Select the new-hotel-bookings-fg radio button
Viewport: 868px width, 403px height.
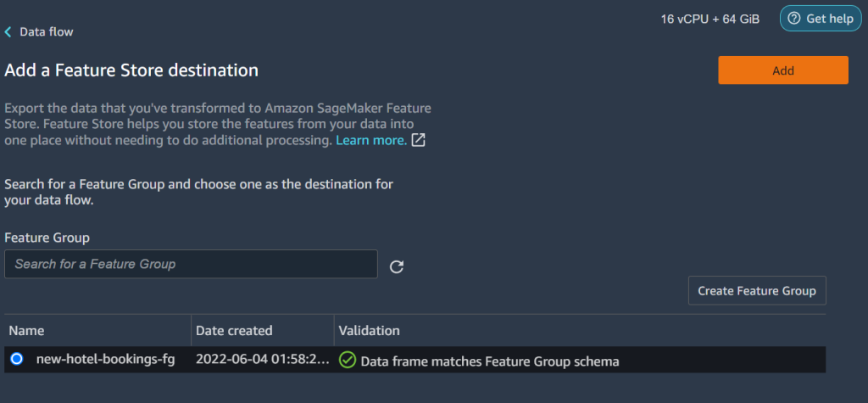click(x=17, y=360)
